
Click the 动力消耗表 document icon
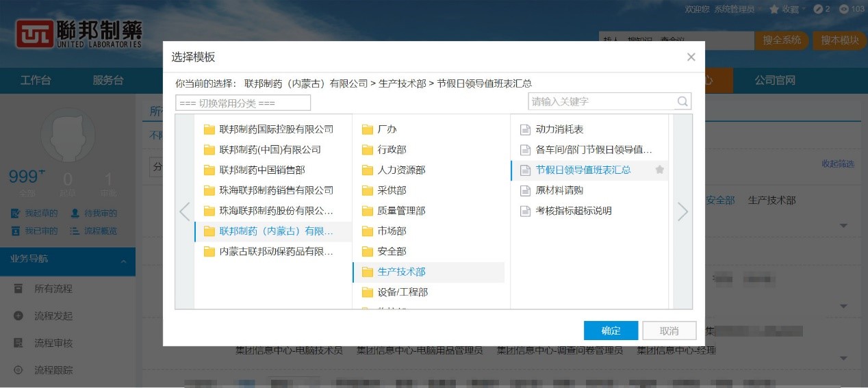tap(525, 129)
